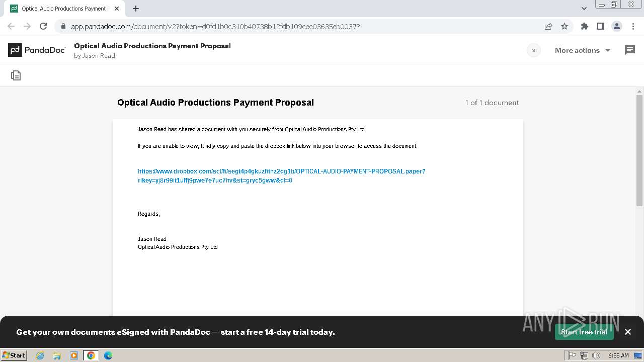Go forward in browser history
644x362 pixels.
pos(27,26)
